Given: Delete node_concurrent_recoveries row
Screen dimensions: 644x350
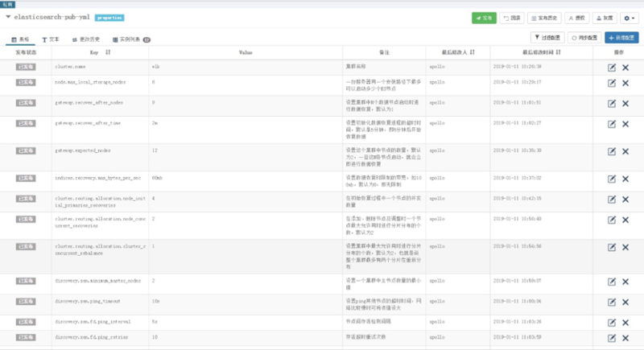Looking at the screenshot, I should pos(625,220).
